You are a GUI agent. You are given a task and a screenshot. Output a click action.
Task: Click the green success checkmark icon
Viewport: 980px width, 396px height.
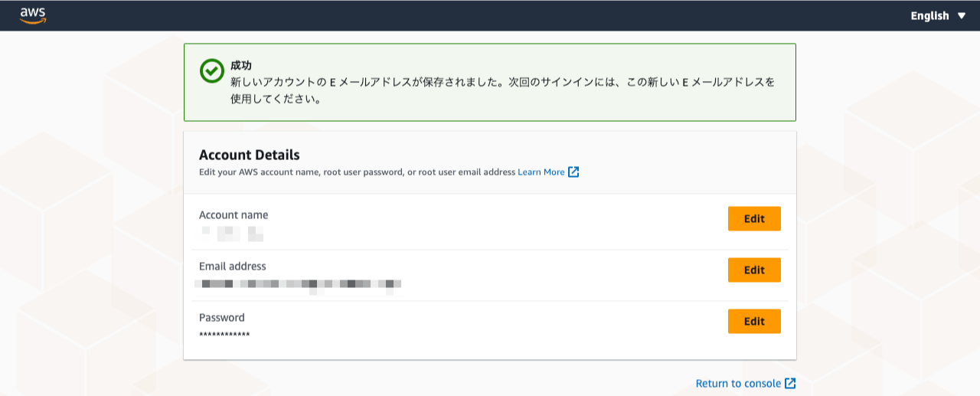[x=211, y=70]
